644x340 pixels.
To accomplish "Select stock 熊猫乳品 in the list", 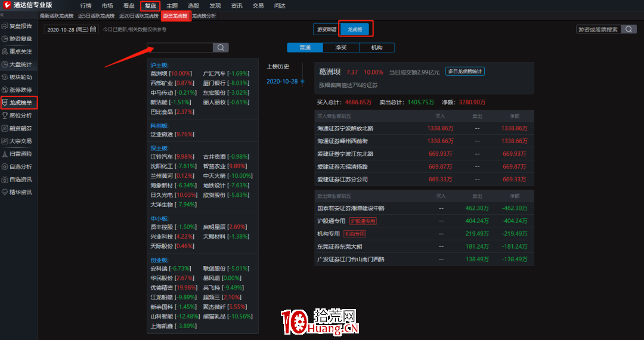I will [x=228, y=316].
